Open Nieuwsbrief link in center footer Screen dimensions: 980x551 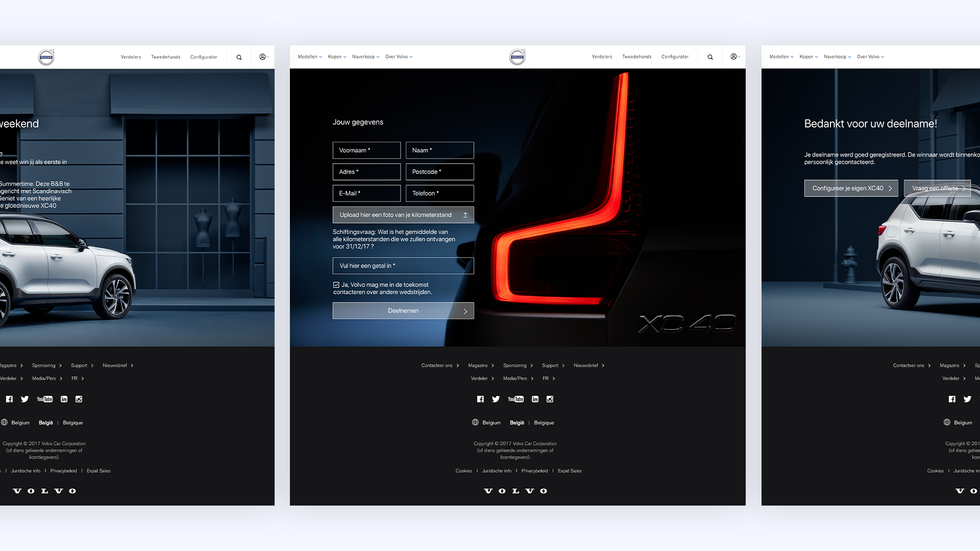pyautogui.click(x=589, y=365)
